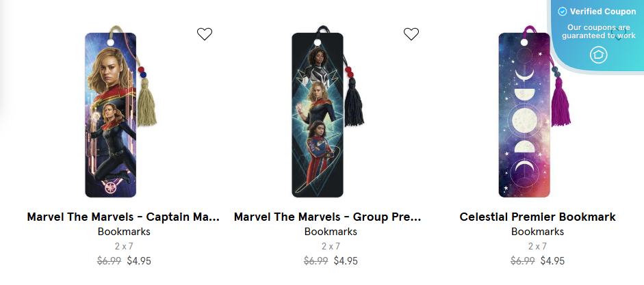The image size is (644, 285).
Task: Open 'Celestial Premier Bookmark' title link
Action: (537, 217)
